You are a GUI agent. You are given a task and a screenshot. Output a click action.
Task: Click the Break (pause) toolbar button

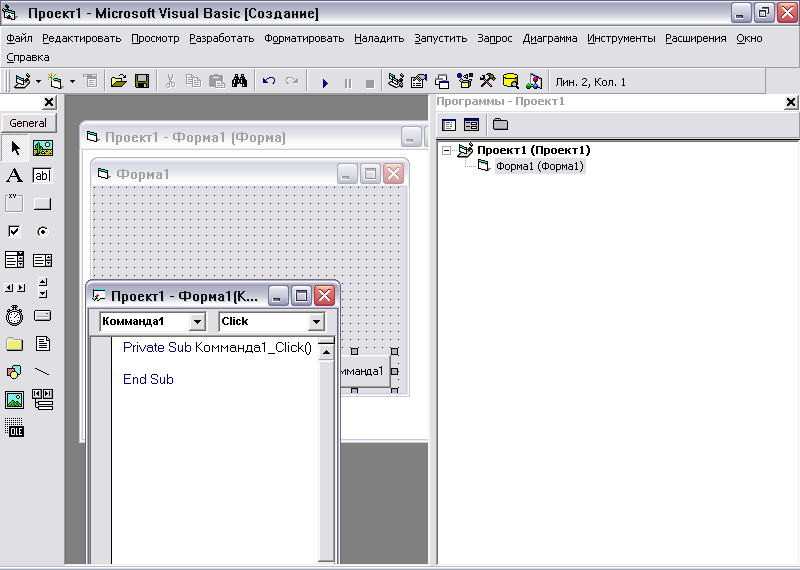click(348, 83)
